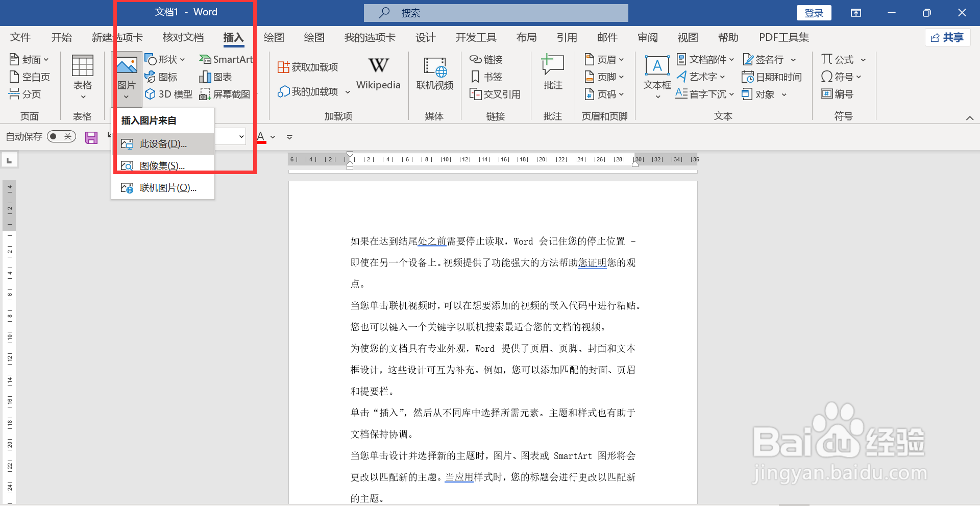This screenshot has height=506, width=980.
Task: Open the font color dropdown arrow
Action: [x=273, y=137]
